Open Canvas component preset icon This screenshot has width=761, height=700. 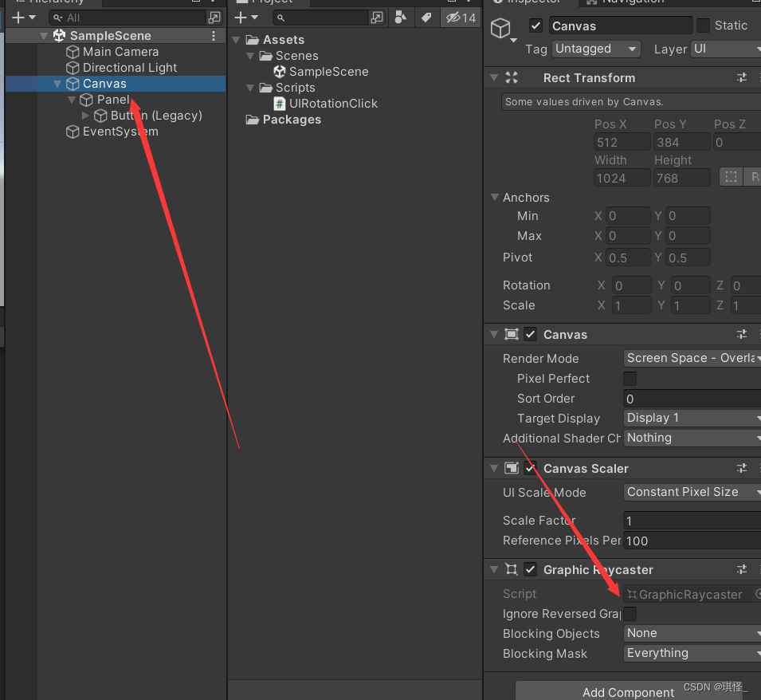(x=742, y=335)
